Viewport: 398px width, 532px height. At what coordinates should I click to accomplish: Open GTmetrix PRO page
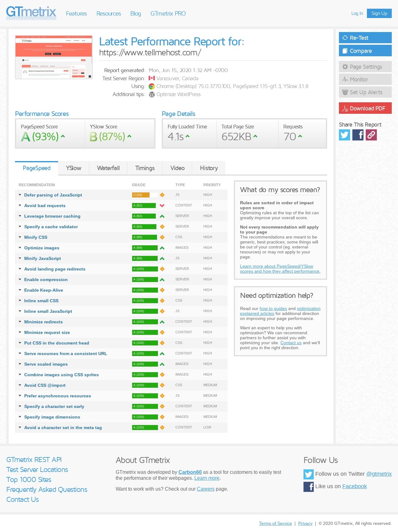168,14
